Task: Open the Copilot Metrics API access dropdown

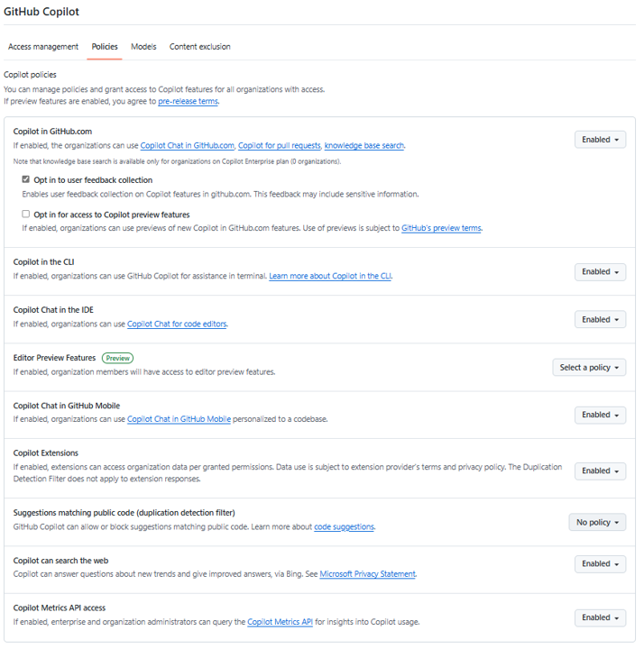Action: click(600, 618)
